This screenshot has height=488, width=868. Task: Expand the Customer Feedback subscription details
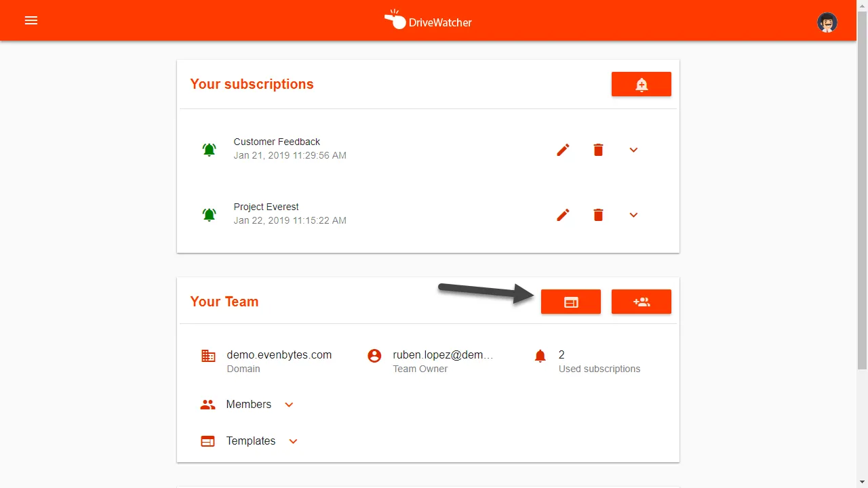[633, 150]
